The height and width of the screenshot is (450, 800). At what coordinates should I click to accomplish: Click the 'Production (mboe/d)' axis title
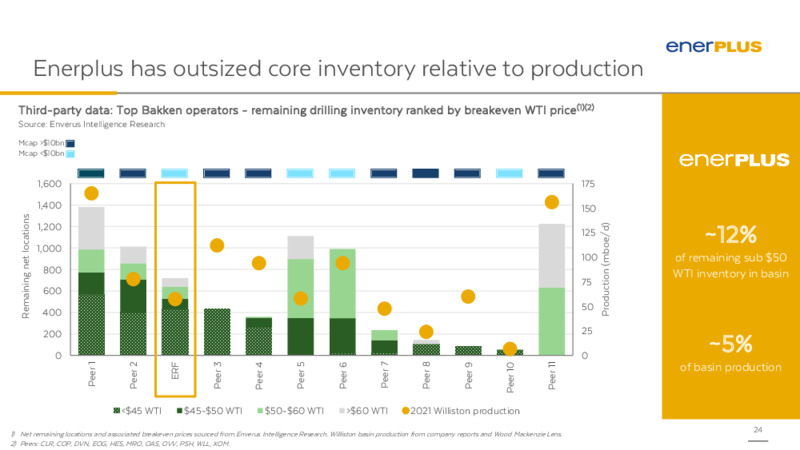pos(606,269)
